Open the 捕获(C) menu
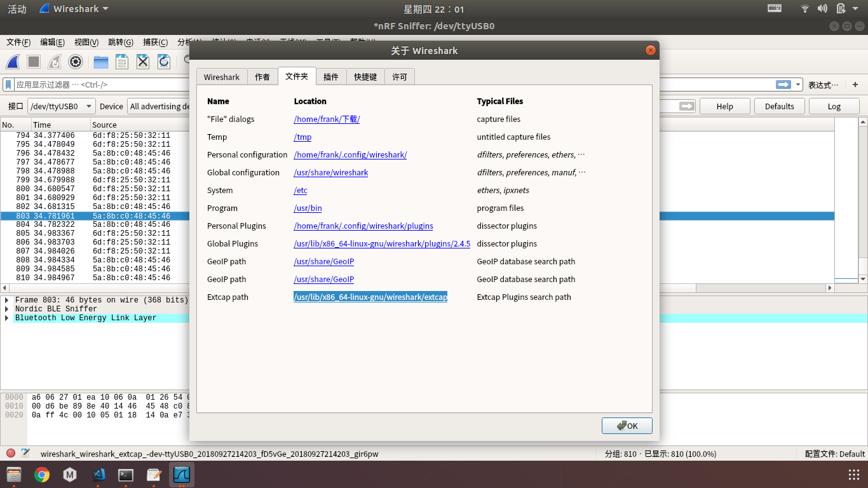Screen dimensions: 868x488 tap(155, 43)
